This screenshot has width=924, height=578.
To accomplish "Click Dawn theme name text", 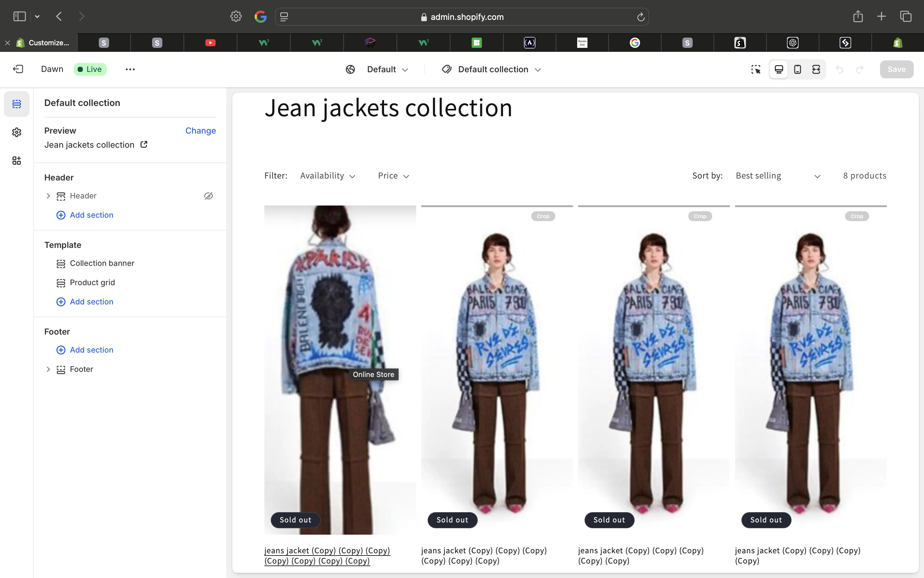I will pos(52,69).
